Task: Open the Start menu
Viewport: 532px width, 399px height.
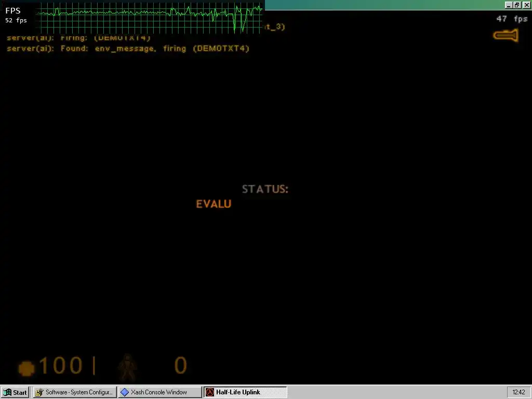Action: coord(15,392)
